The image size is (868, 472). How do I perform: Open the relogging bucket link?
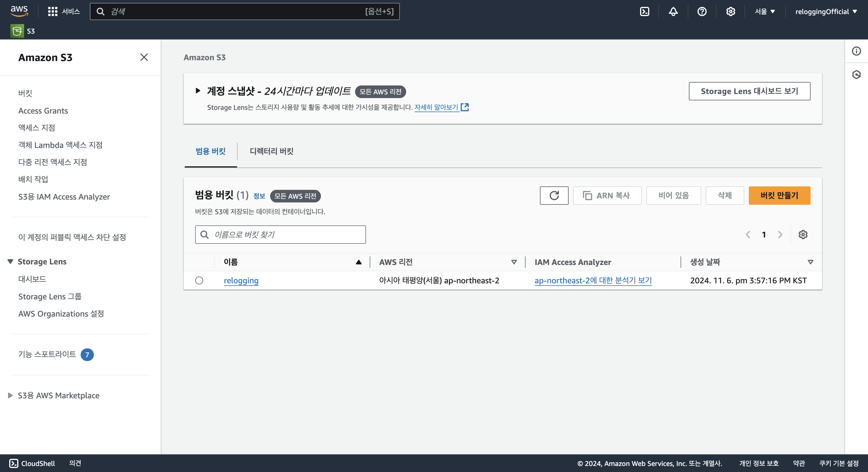click(x=241, y=280)
